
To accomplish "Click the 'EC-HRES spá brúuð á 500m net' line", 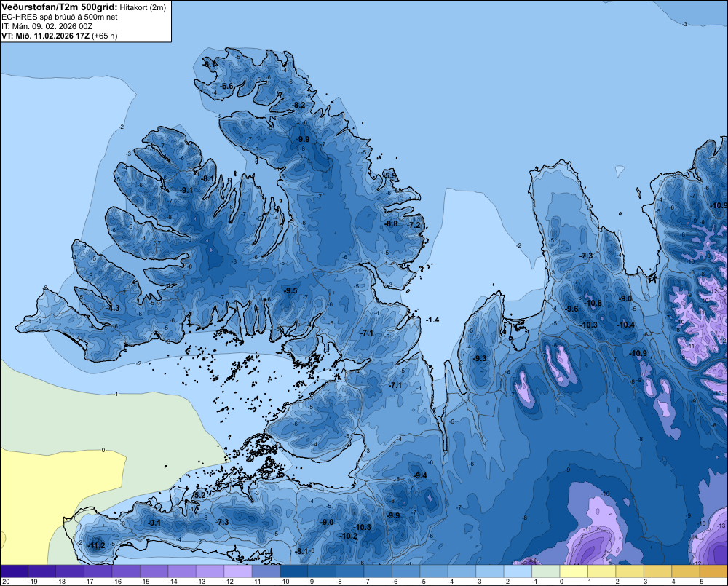I will coord(60,17).
